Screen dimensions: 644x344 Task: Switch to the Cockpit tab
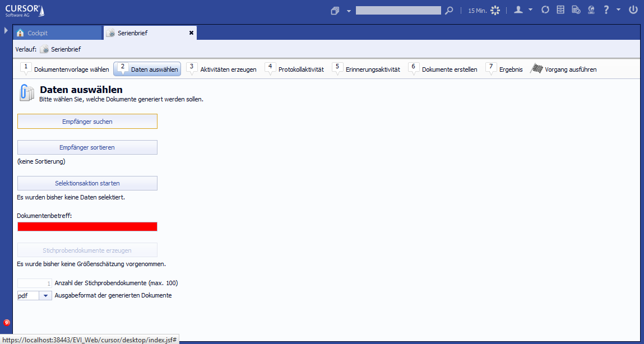coord(58,33)
